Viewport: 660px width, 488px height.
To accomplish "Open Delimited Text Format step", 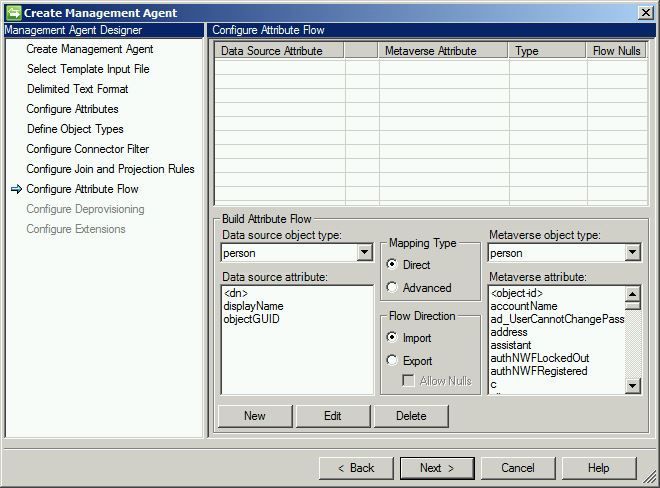I will [77, 89].
